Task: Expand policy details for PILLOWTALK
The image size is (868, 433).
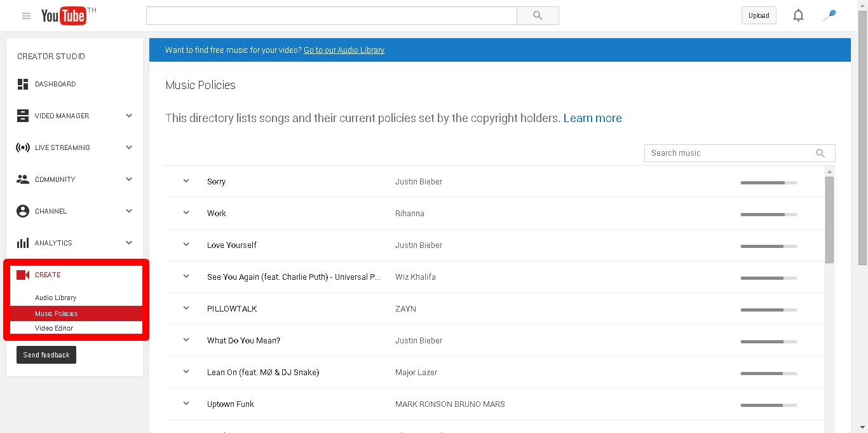Action: click(x=186, y=308)
